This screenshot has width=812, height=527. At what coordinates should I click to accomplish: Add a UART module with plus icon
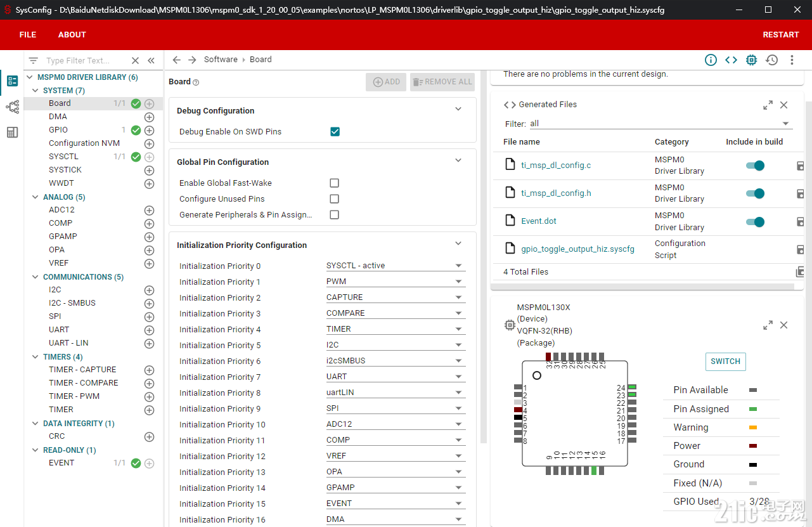[x=150, y=330]
